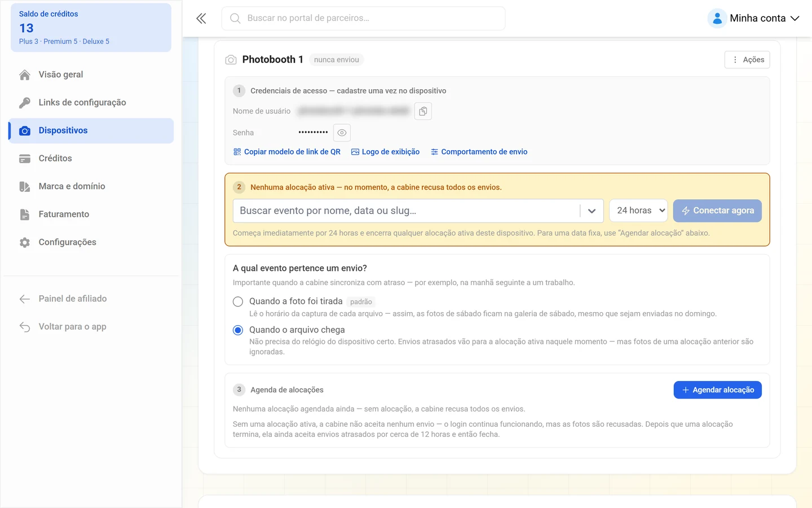Screen dimensions: 812x508
Task: Click the key icon for Links de configuração
Action: click(x=25, y=103)
